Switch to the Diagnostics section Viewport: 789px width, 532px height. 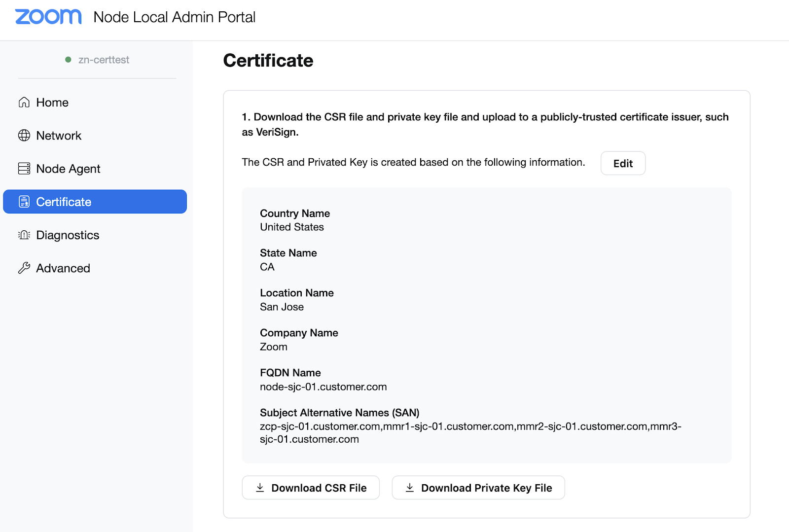click(68, 235)
